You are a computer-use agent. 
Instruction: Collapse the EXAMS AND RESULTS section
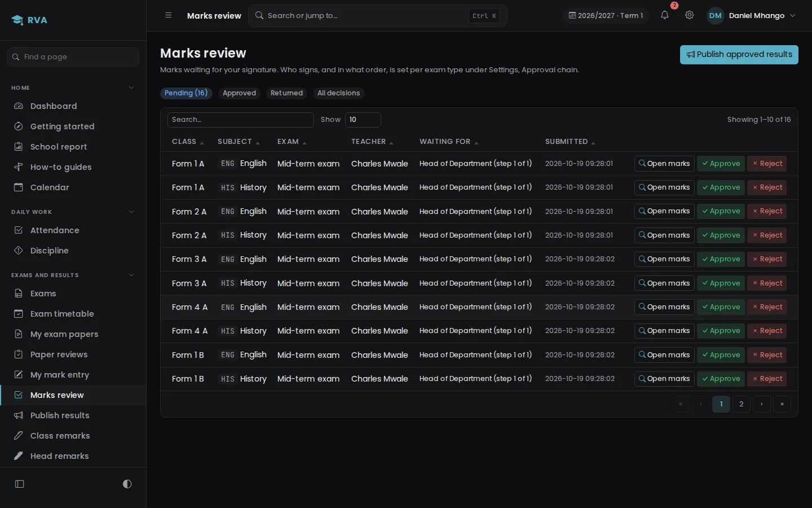[131, 275]
